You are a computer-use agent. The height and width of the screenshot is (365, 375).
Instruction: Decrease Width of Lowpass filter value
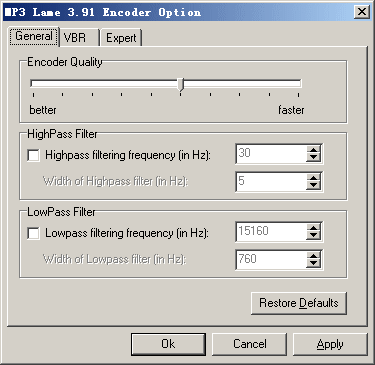pos(313,263)
